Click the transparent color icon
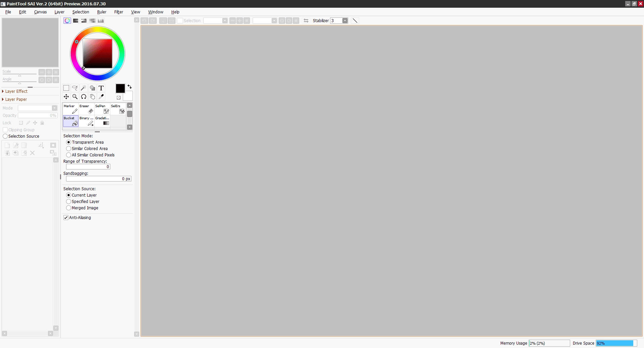Screen dimensions: 644x348 click(118, 97)
